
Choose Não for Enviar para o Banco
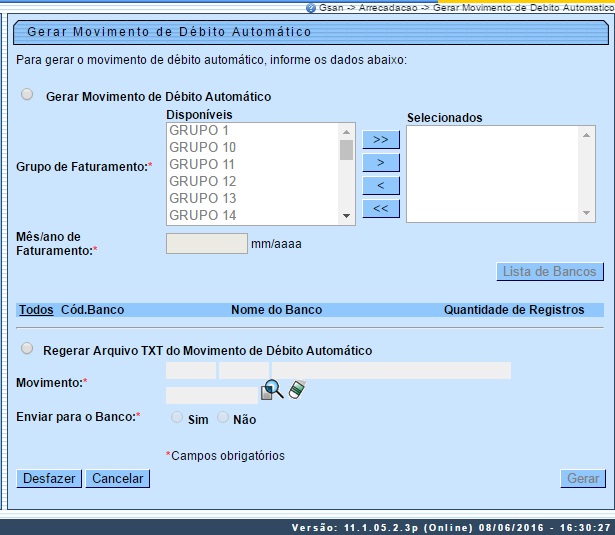(223, 417)
